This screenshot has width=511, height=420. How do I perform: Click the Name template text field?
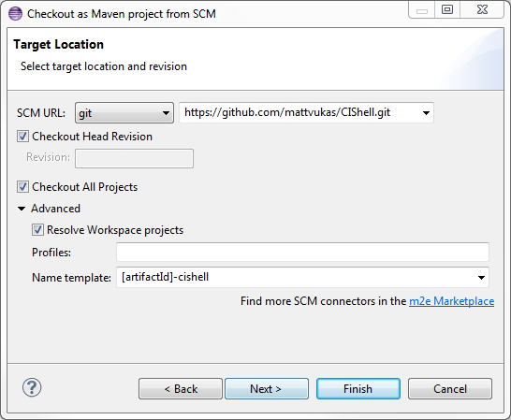pyautogui.click(x=296, y=277)
